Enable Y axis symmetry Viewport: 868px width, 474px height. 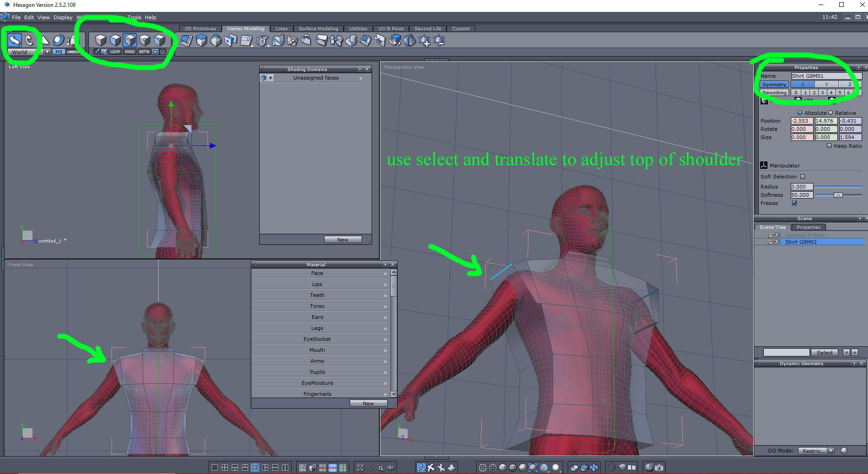coord(826,84)
